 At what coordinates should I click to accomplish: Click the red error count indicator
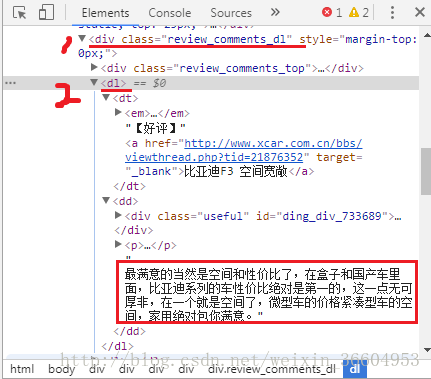pyautogui.click(x=332, y=13)
